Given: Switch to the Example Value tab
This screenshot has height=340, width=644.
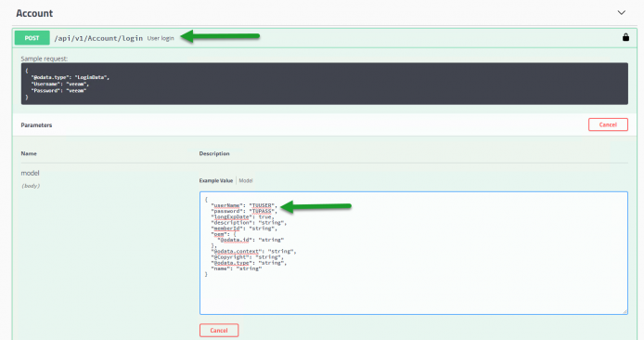Looking at the screenshot, I should coord(216,180).
